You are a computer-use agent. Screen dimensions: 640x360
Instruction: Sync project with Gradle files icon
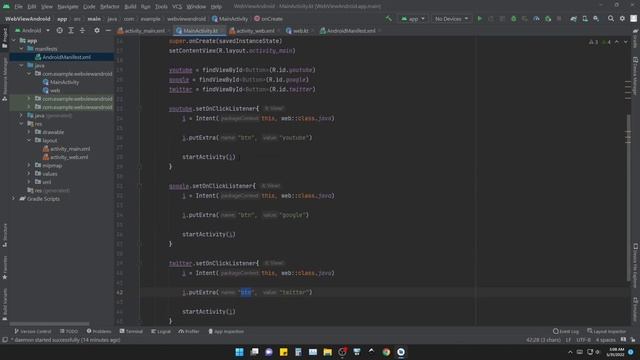(x=573, y=19)
